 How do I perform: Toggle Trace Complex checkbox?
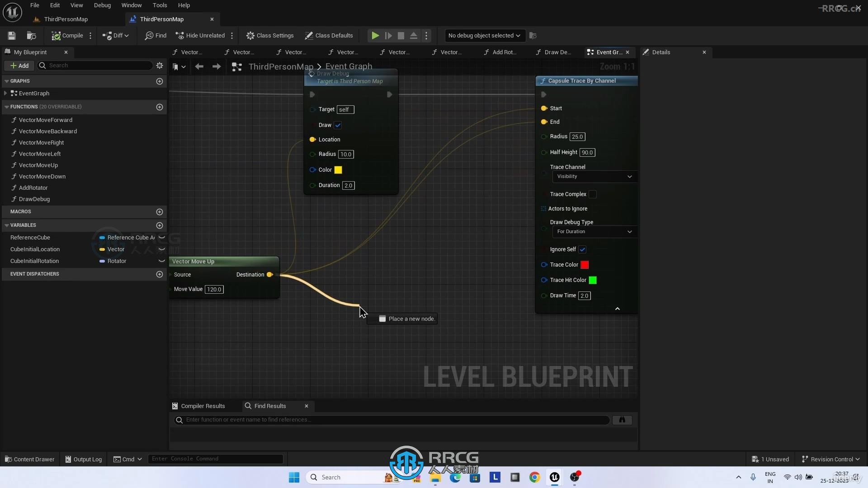pyautogui.click(x=592, y=194)
